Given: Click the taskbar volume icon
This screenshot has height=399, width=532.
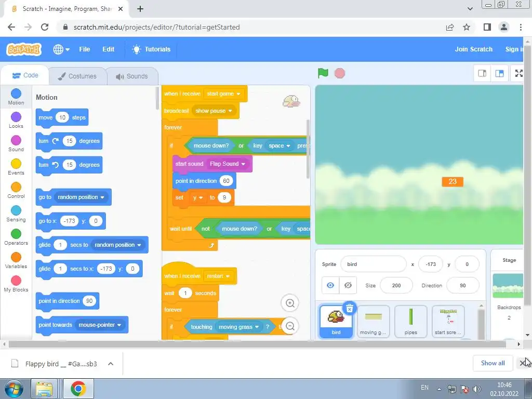Looking at the screenshot, I should [477, 389].
